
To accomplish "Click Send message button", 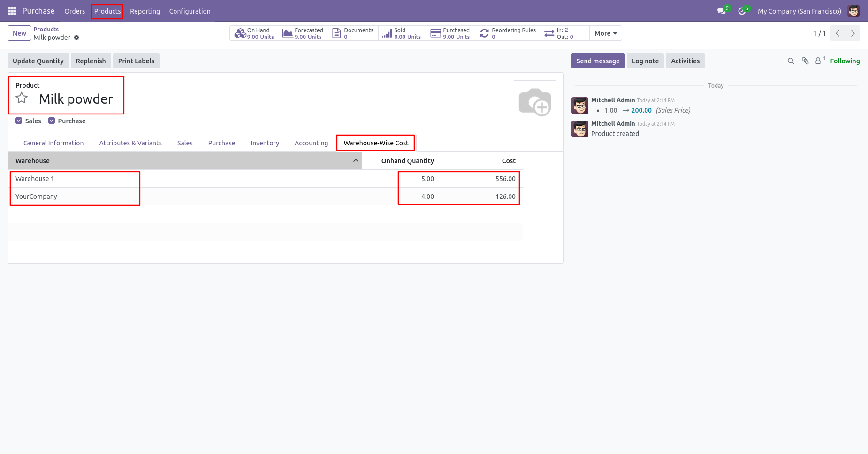I will pyautogui.click(x=598, y=61).
